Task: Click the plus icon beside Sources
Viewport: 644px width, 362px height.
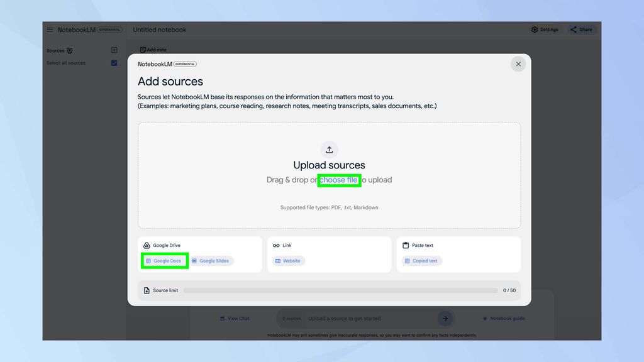Action: click(x=114, y=50)
